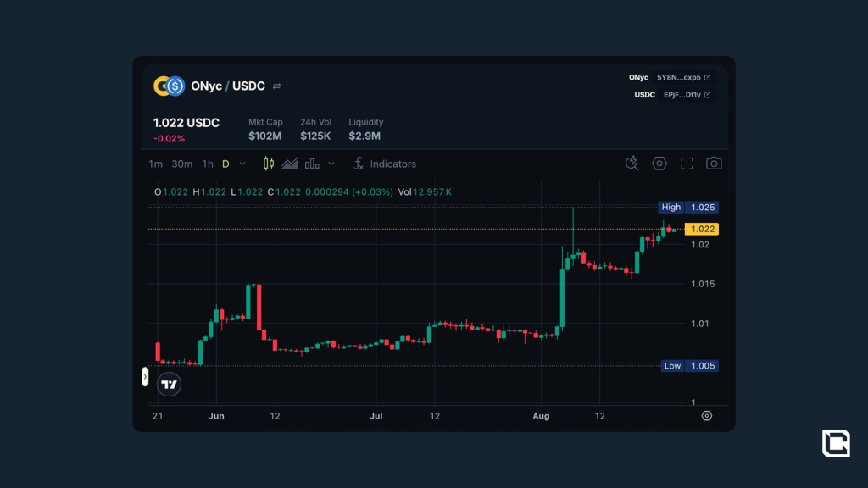Image resolution: width=868 pixels, height=488 pixels.
Task: Switch to the area chart type icon
Action: click(x=290, y=164)
